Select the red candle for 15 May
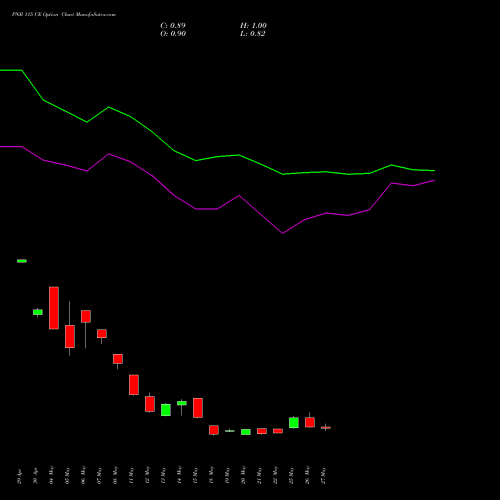The image size is (500, 500). point(198,408)
